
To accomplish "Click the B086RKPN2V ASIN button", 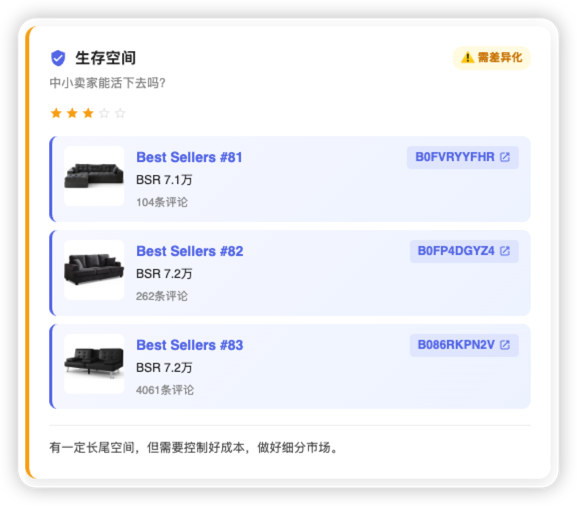I will coord(464,345).
